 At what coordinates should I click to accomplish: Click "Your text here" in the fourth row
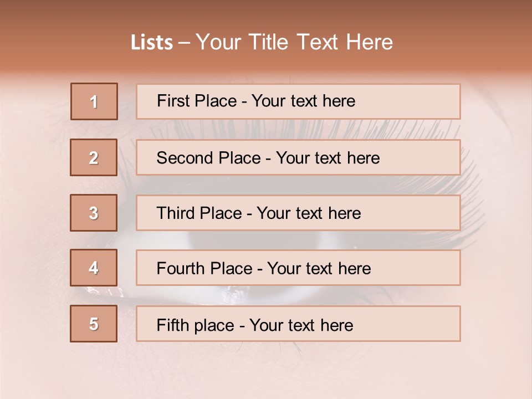coord(319,269)
